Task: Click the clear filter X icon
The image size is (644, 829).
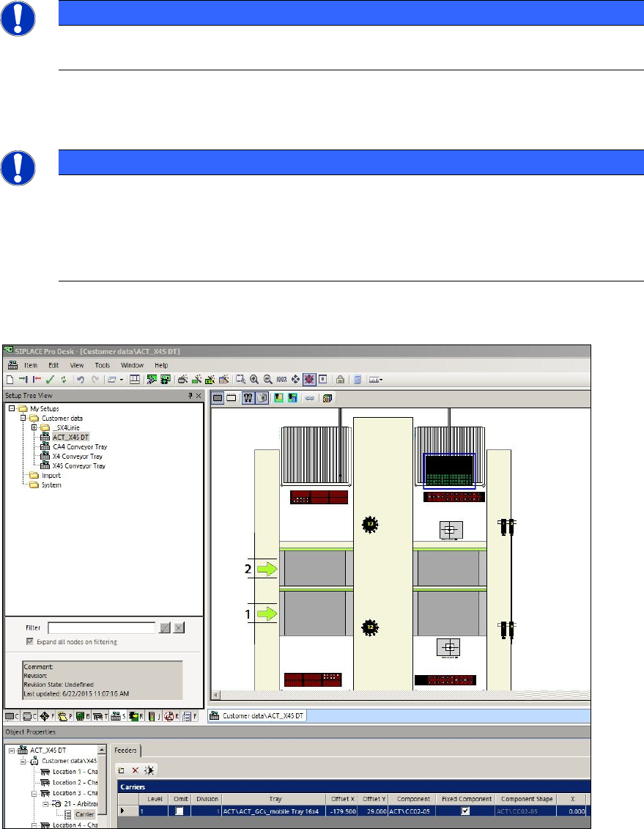Action: tap(179, 627)
